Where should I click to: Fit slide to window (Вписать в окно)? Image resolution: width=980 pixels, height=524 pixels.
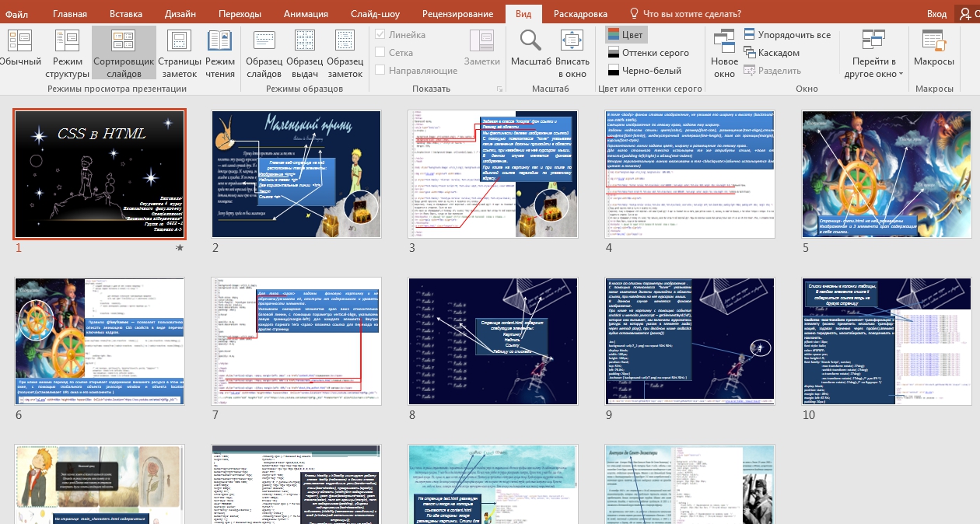click(572, 53)
